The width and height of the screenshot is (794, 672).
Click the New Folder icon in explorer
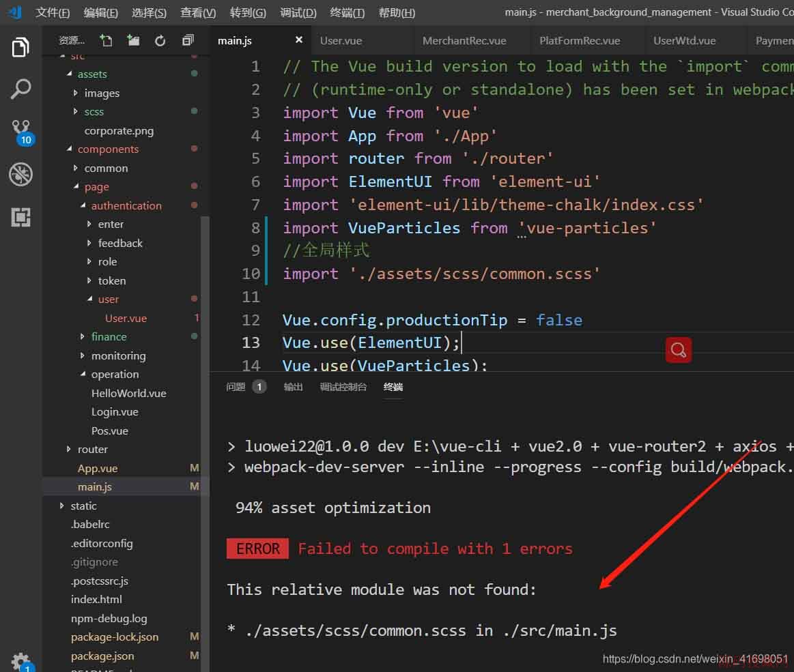133,41
